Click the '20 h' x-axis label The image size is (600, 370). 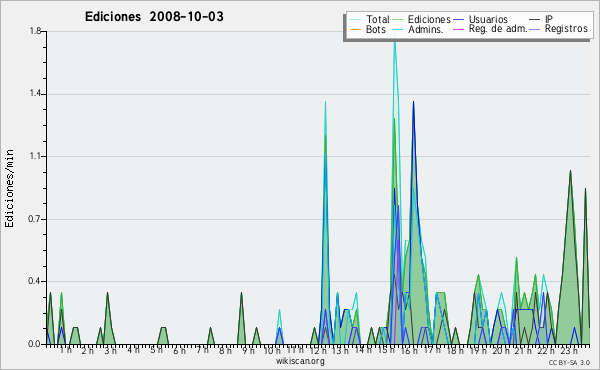click(x=501, y=351)
